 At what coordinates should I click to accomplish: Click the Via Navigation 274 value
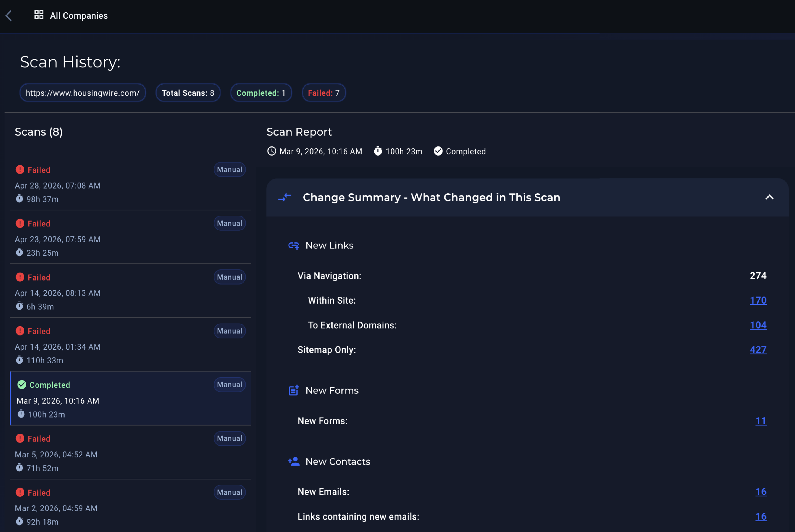pyautogui.click(x=758, y=276)
